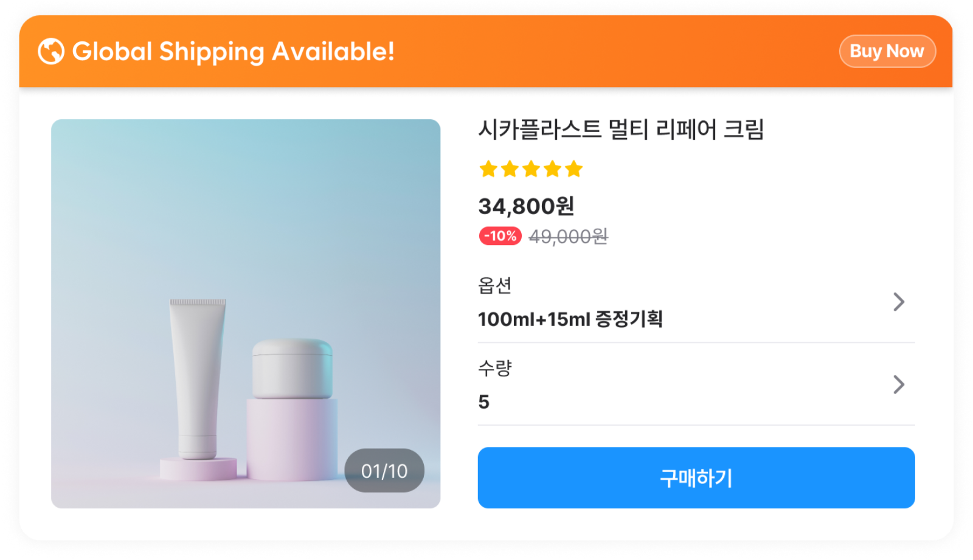Click the crossed-out 49,000원 original price
Image resolution: width=973 pixels, height=560 pixels.
point(568,237)
